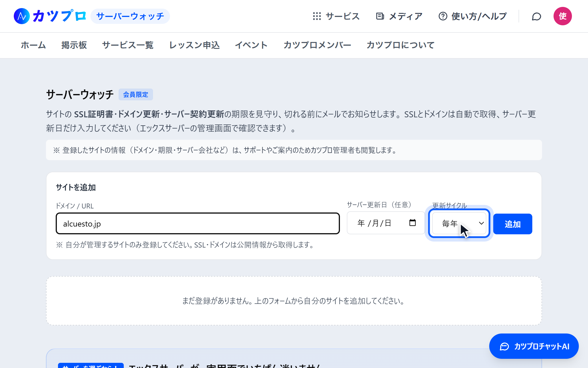588x368 pixels.
Task: Focus the ドメイン / URL input field
Action: click(x=198, y=223)
